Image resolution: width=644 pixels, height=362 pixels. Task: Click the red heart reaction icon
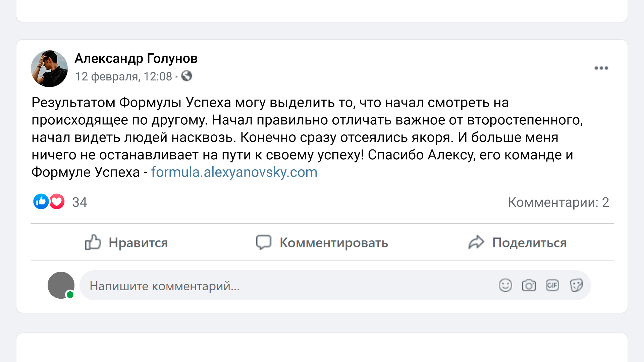[x=57, y=202]
